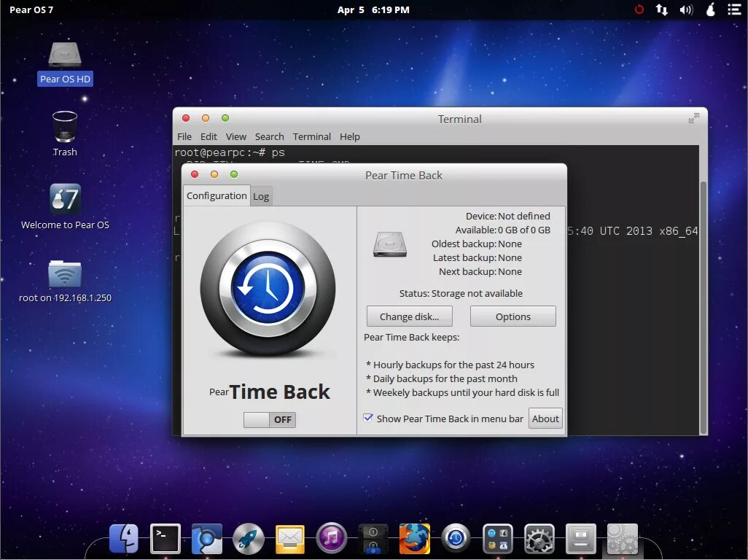This screenshot has width=748, height=560.
Task: Click the About button
Action: coord(545,419)
